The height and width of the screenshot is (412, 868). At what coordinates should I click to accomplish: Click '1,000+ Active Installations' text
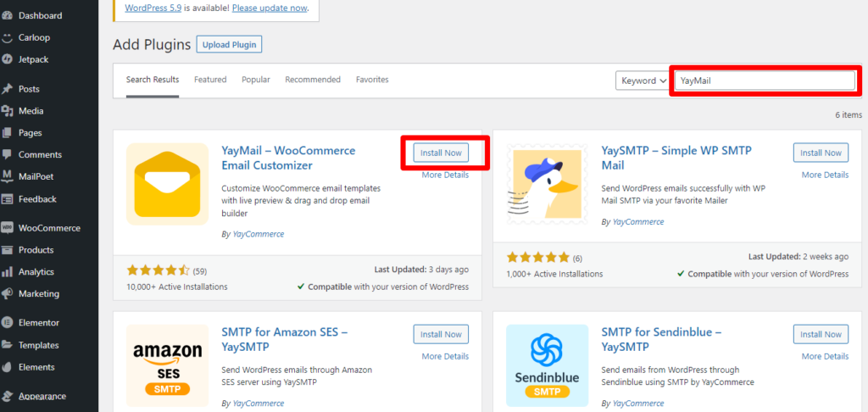pos(554,274)
